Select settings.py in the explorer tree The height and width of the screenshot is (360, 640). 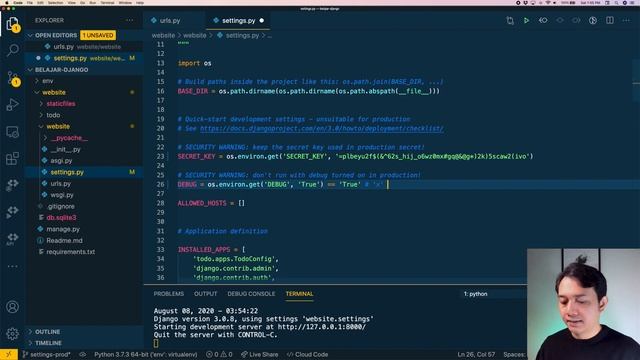tap(84, 172)
